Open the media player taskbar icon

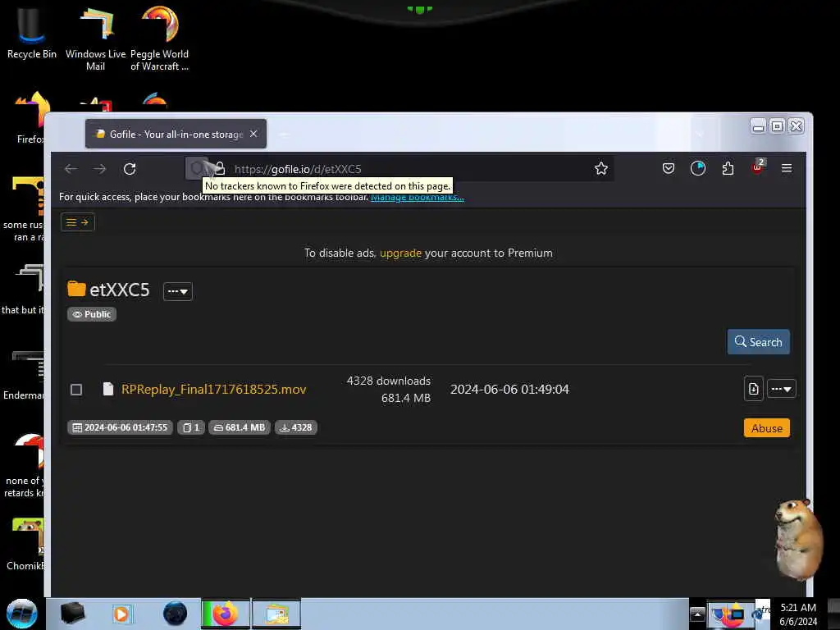121,614
